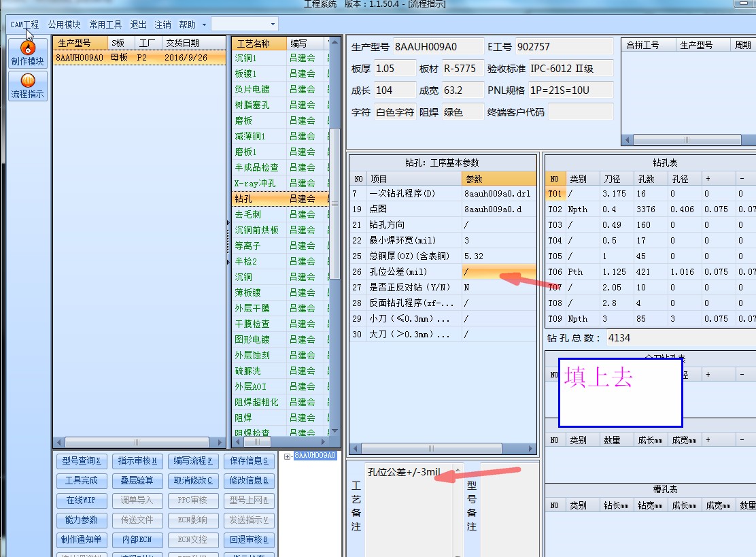This screenshot has width=756, height=557.
Task: Select the X-ray冲孔 process row
Action: tap(281, 183)
